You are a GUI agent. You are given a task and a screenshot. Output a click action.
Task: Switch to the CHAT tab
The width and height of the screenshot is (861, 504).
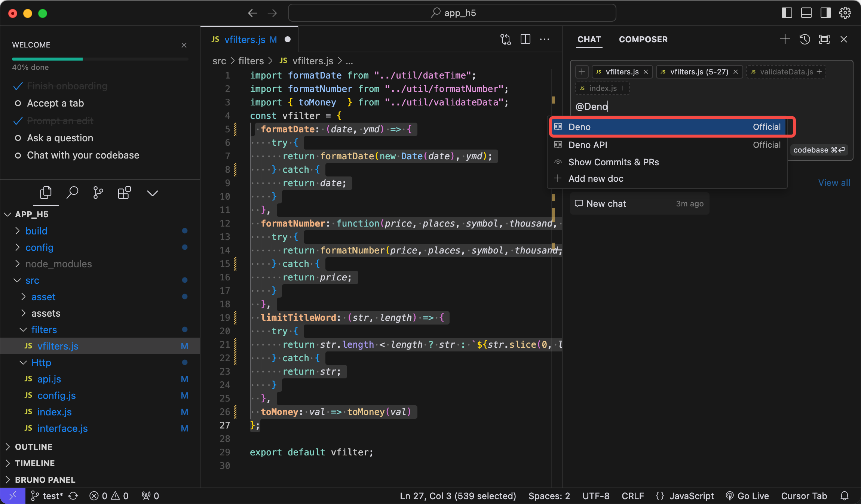coord(589,40)
